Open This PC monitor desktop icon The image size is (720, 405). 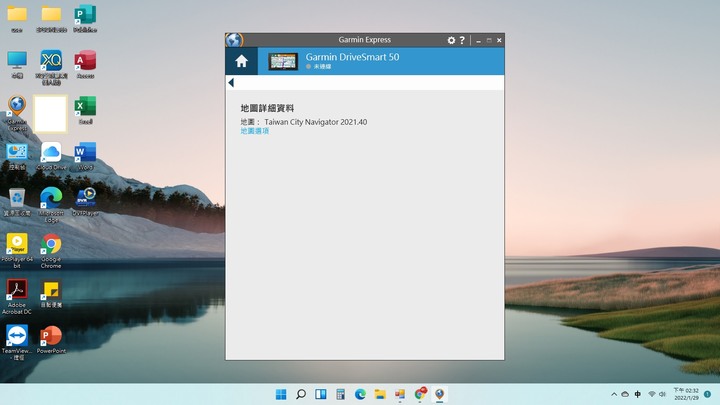click(17, 64)
